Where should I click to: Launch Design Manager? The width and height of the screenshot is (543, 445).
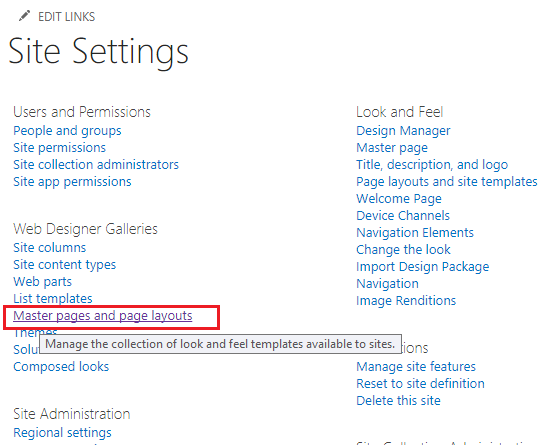(x=403, y=131)
